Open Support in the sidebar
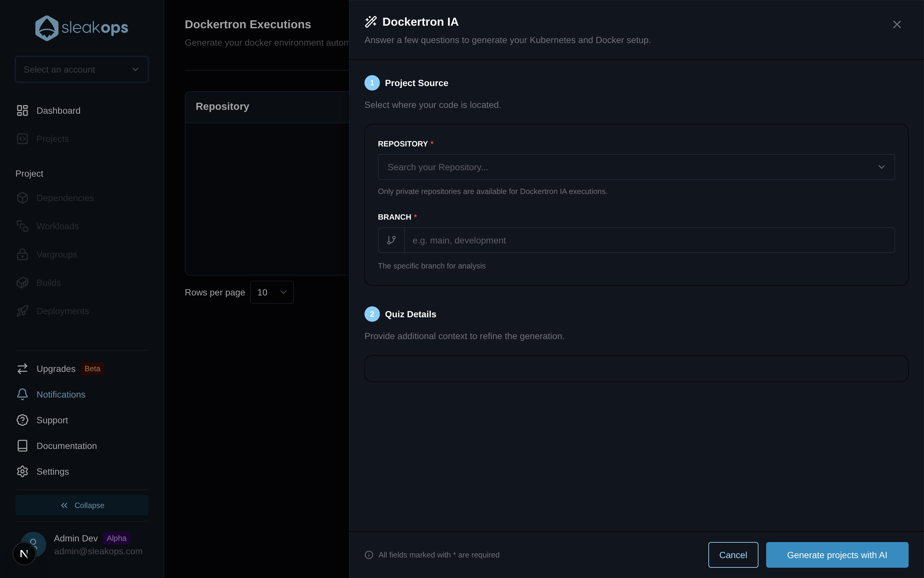 82,420
